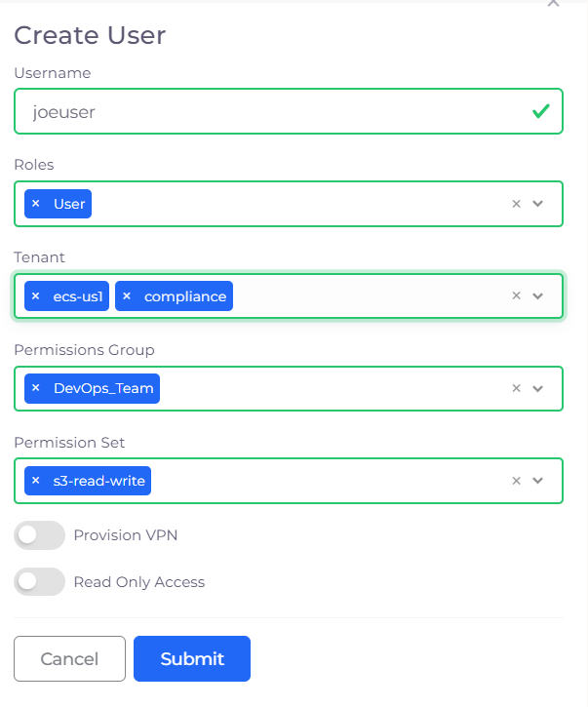Screen dimensions: 588x707
Task: Click the Submit button
Action: tap(192, 659)
